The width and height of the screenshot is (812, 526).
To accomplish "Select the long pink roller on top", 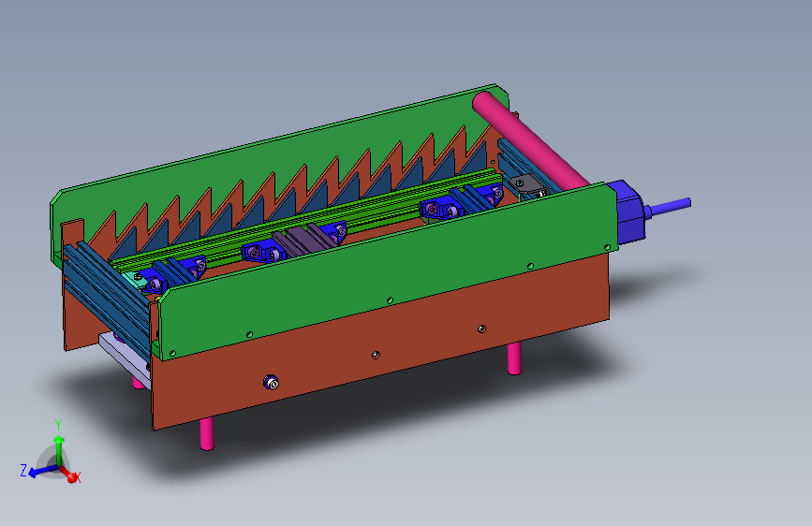I will (531, 139).
